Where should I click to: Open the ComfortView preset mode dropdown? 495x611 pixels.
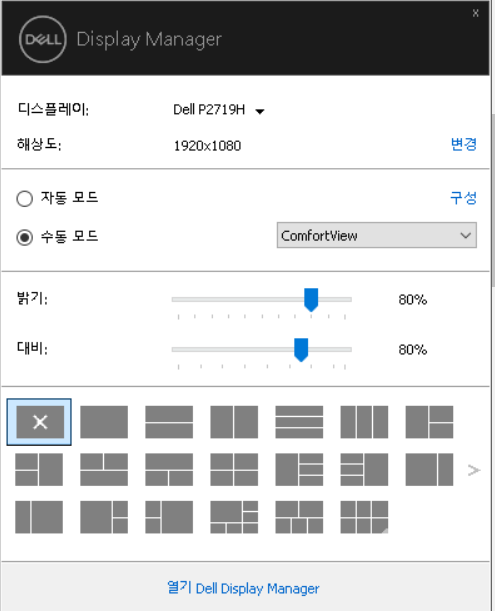pyautogui.click(x=377, y=235)
